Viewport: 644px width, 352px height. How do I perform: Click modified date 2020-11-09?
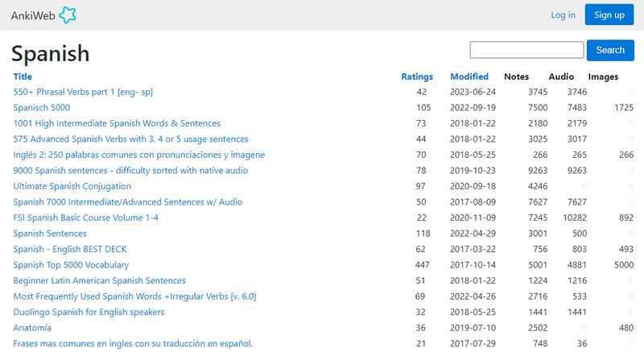pos(473,217)
